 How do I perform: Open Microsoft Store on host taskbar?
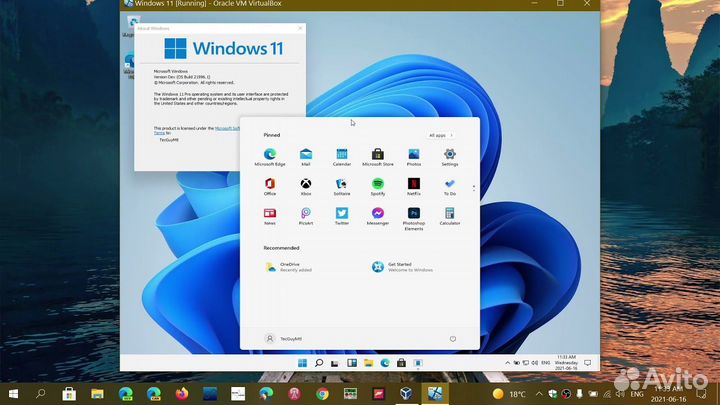69,394
